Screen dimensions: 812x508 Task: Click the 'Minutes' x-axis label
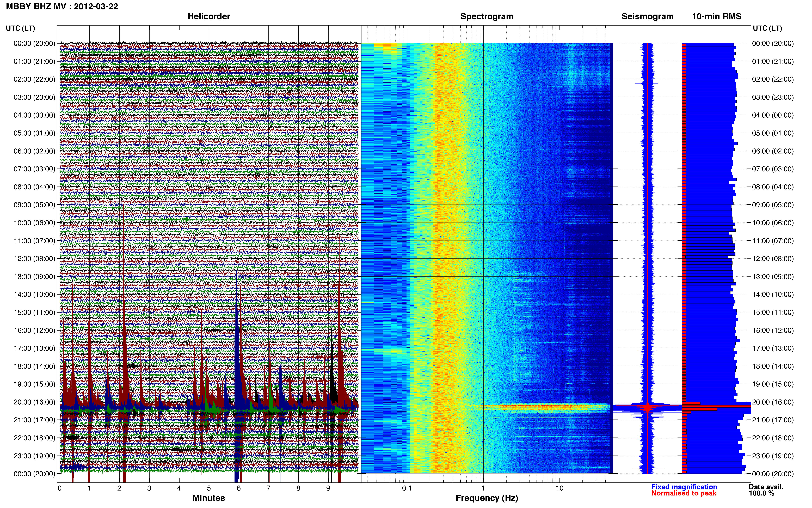(x=208, y=498)
